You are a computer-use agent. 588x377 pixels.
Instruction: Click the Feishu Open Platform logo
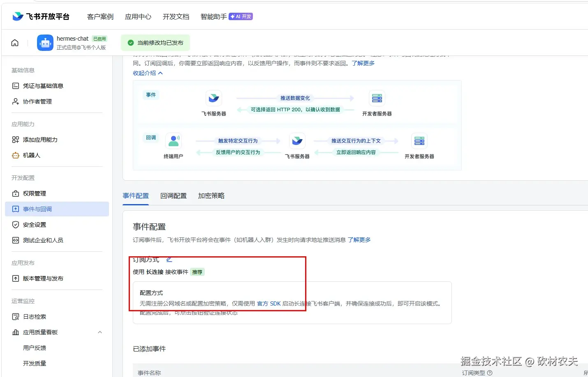(x=41, y=16)
